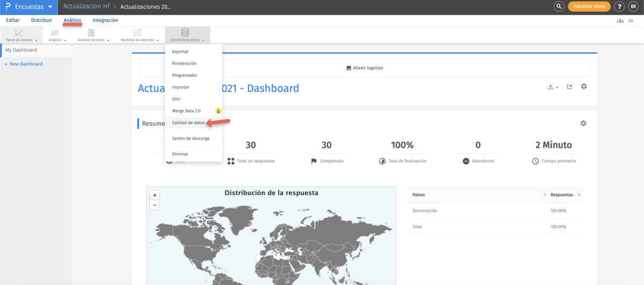
Task: Click the QuestionPro P logo
Action: [8, 7]
